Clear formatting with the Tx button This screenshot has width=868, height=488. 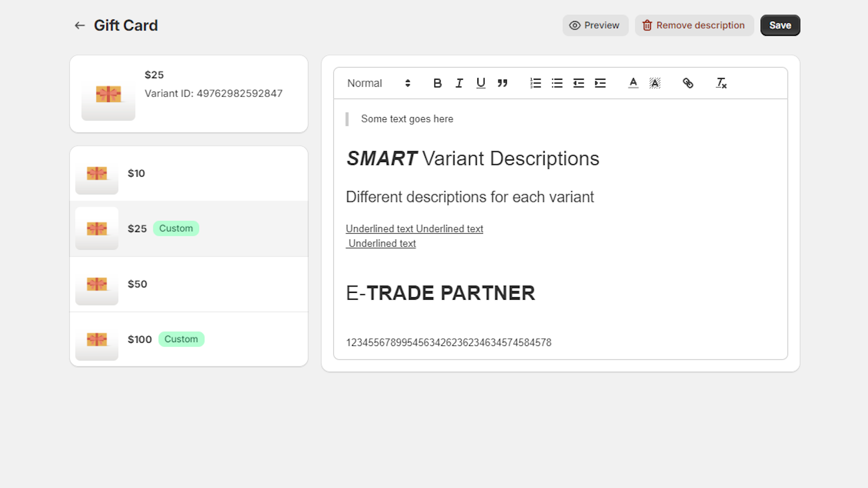coord(720,83)
